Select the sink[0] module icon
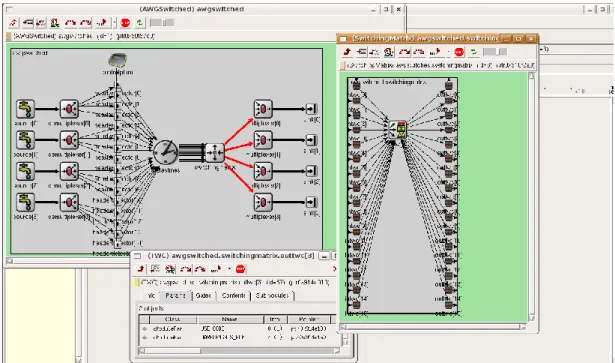The width and height of the screenshot is (615, 363). tap(311, 109)
